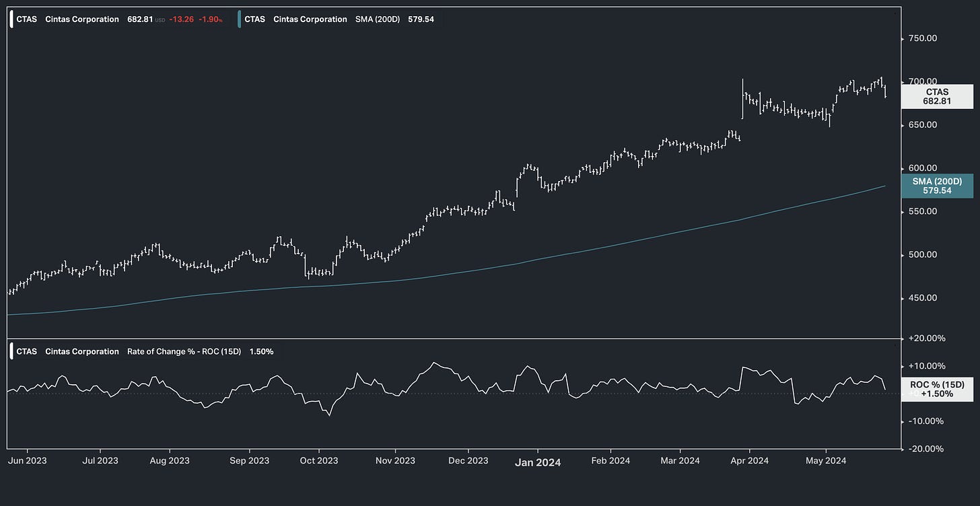Click the SMA (200D) 579.54 axis tag
980x506 pixels.
937,186
